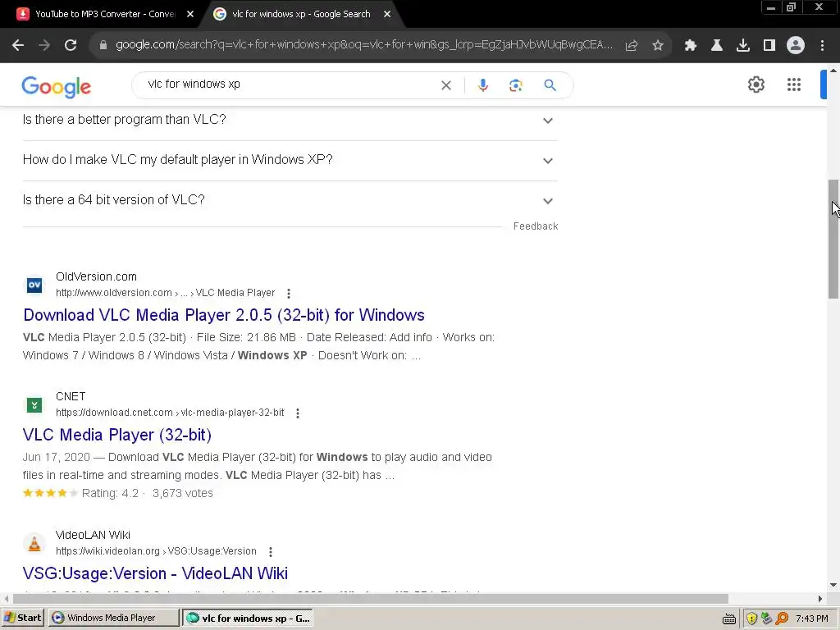The width and height of the screenshot is (840, 630).
Task: View site security lock info
Action: coord(103,46)
